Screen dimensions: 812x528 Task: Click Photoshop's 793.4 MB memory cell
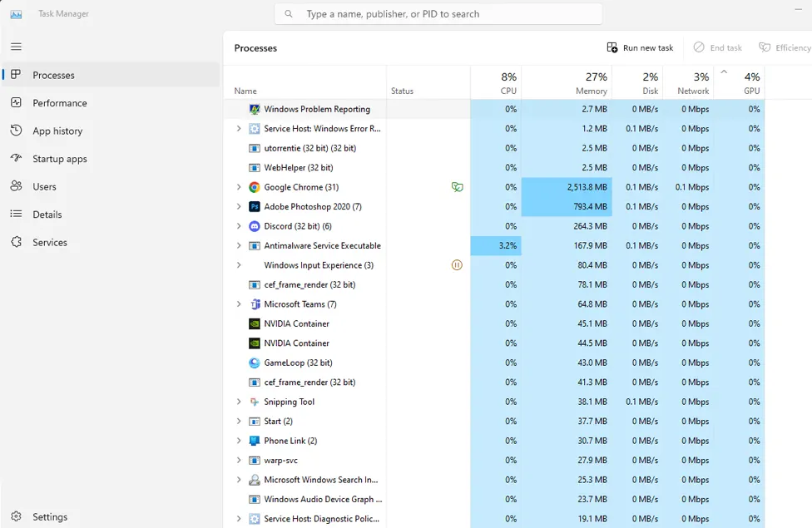(x=567, y=206)
